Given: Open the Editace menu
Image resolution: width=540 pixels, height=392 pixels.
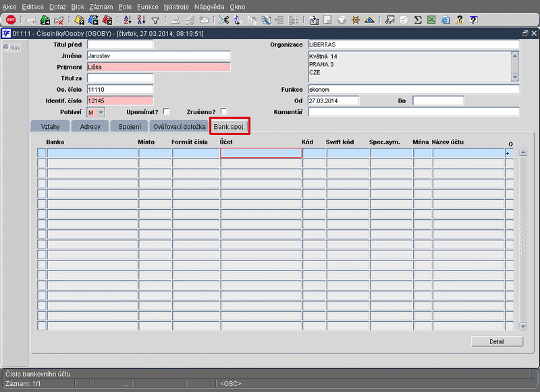Looking at the screenshot, I should pyautogui.click(x=32, y=7).
